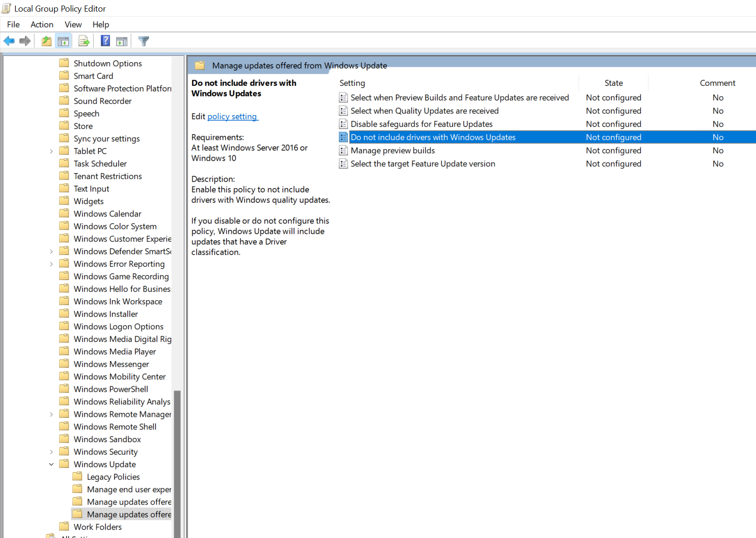
Task: Toggle Show/Hide Console Tree button
Action: pyautogui.click(x=64, y=41)
